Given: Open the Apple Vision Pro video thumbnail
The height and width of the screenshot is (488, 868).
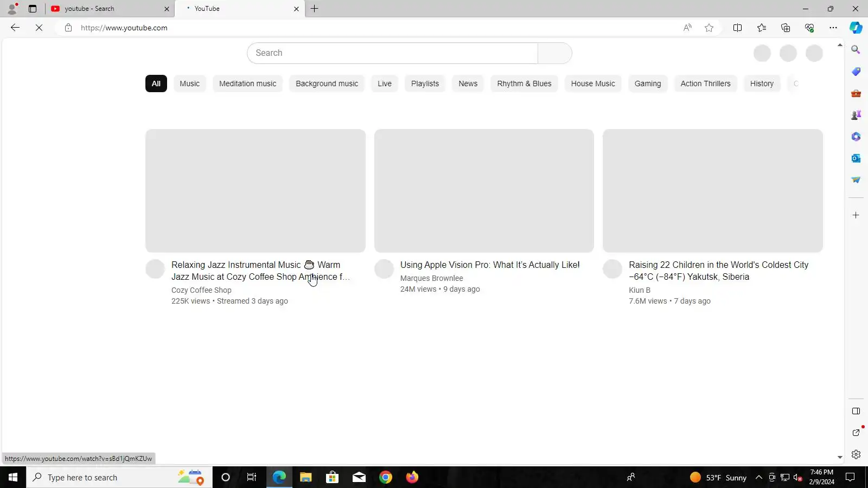Looking at the screenshot, I should [484, 191].
